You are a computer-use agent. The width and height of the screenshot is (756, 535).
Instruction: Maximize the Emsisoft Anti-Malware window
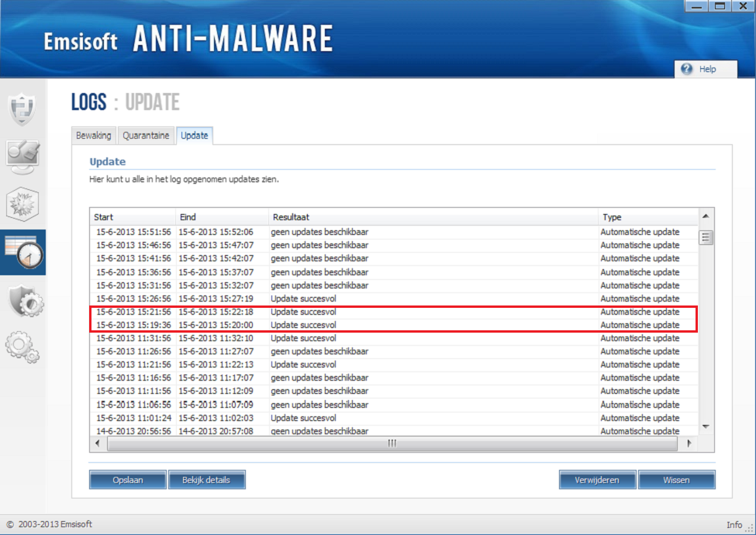point(720,5)
